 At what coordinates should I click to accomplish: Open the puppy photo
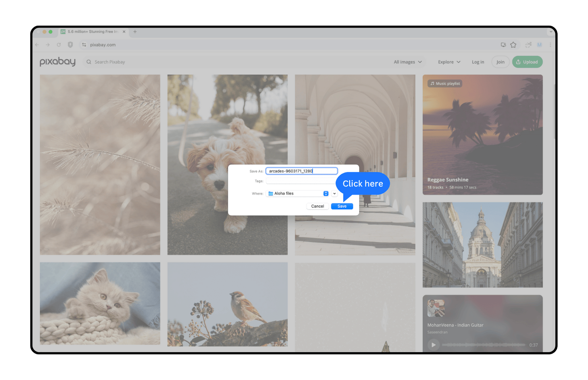tap(227, 120)
